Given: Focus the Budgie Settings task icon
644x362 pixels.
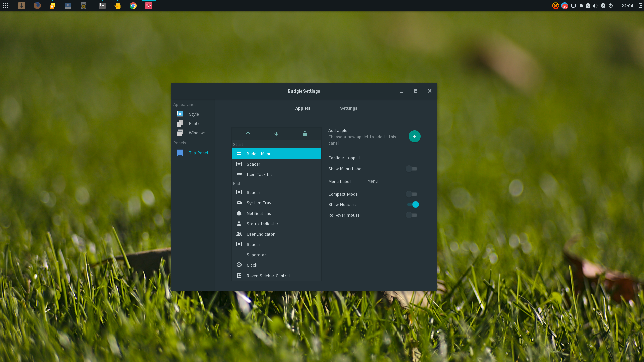Looking at the screenshot, I should (x=149, y=6).
